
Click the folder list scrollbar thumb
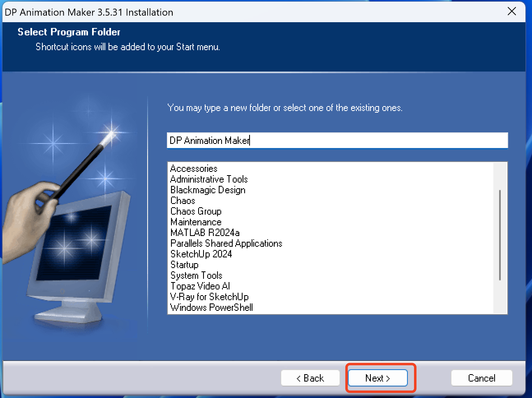[x=500, y=235]
